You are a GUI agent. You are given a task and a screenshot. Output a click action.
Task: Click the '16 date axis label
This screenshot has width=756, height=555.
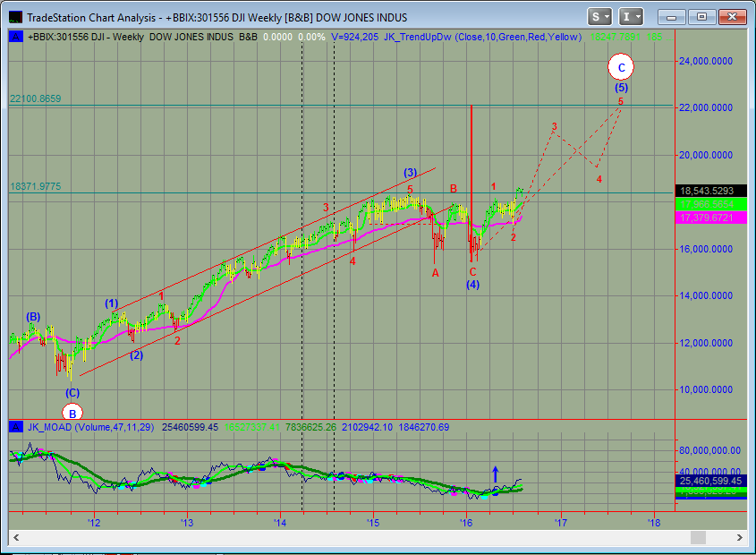(x=466, y=523)
